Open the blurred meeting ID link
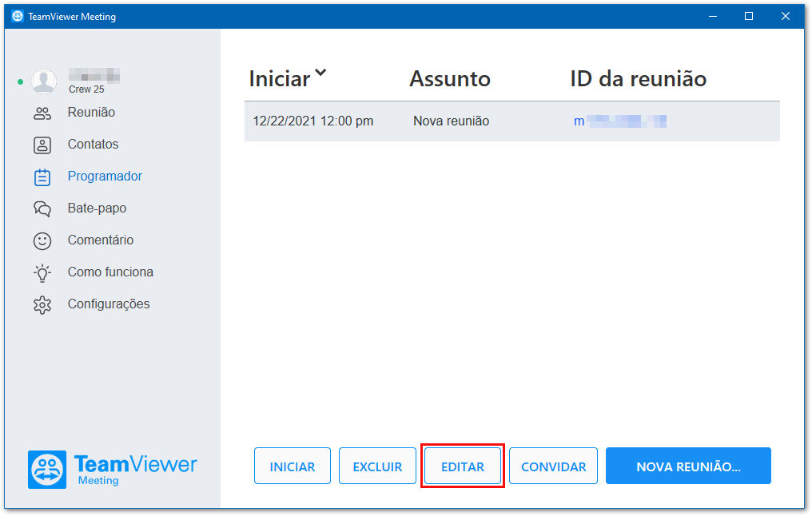The width and height of the screenshot is (812, 516). [x=620, y=121]
